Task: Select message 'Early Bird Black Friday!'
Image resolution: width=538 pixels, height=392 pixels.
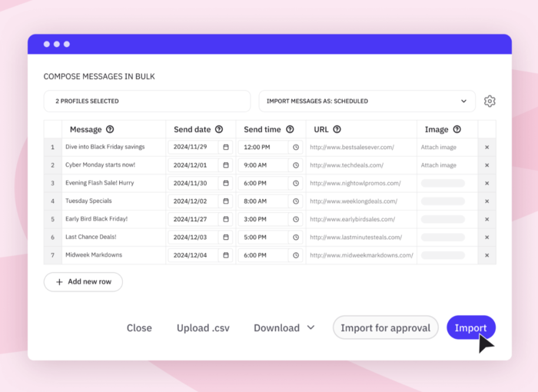Action: pyautogui.click(x=96, y=219)
